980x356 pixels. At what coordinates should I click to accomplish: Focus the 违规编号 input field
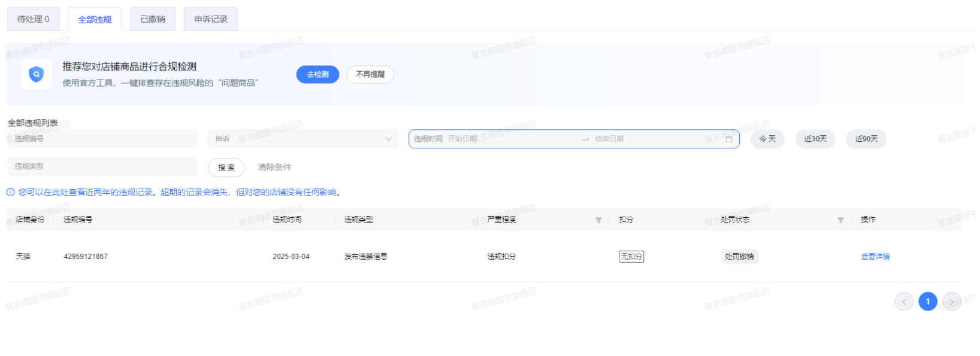[x=102, y=139]
